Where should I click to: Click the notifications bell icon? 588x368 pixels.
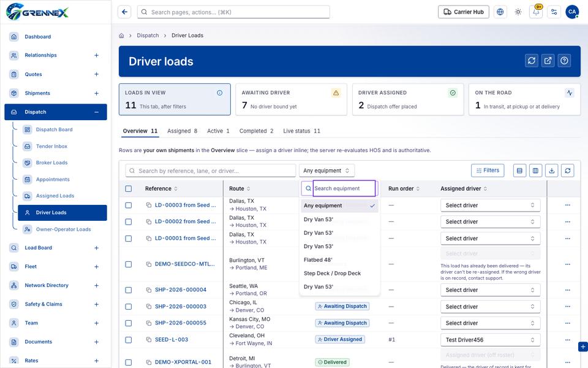pos(536,12)
